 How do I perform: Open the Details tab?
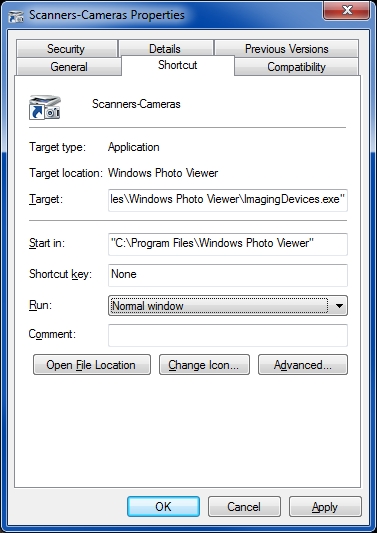(165, 49)
